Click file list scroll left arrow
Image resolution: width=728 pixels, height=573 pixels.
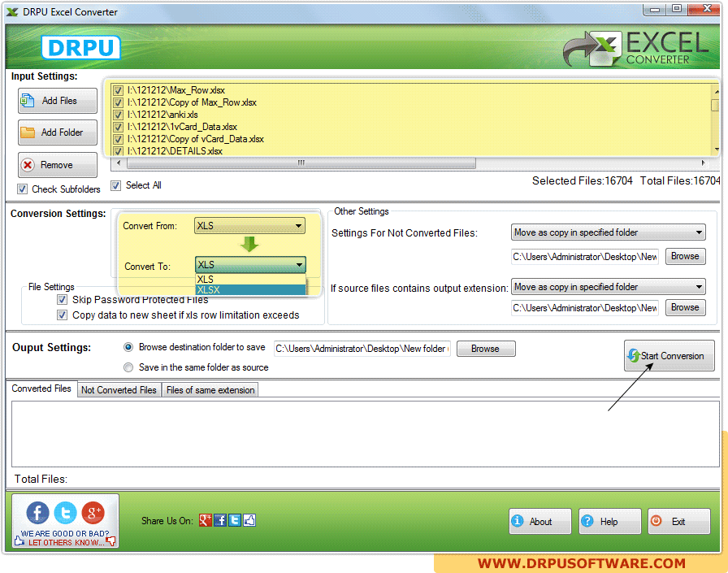click(x=119, y=163)
